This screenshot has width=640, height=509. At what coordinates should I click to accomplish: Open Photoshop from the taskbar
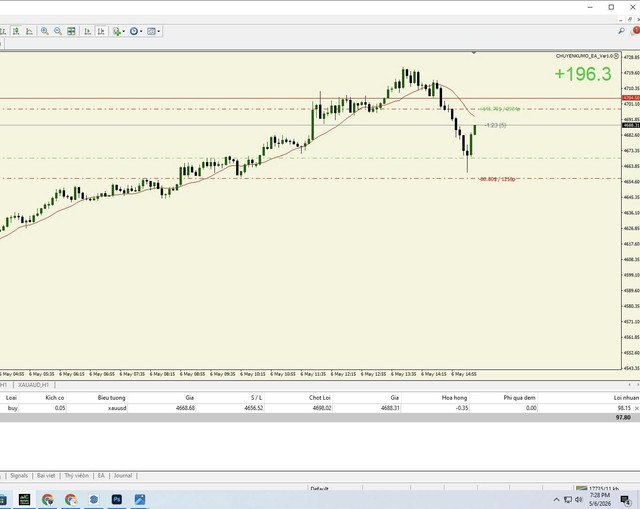tap(117, 499)
